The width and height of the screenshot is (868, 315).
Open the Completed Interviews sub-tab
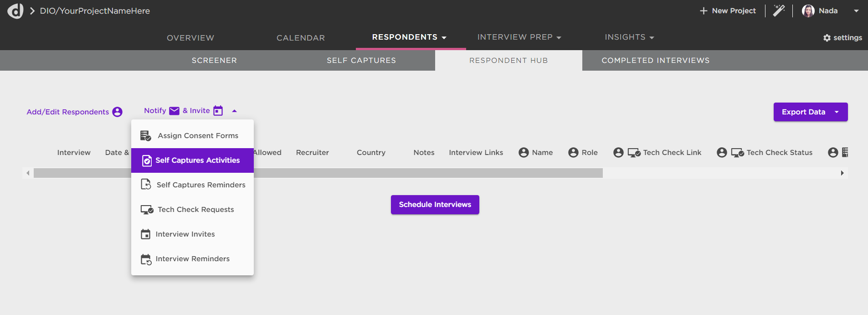[656, 60]
